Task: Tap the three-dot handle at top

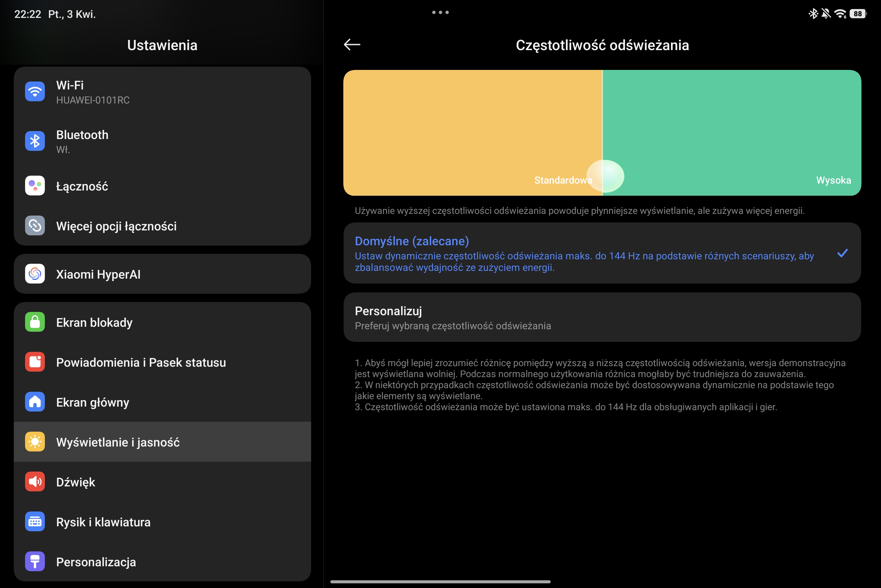Action: click(440, 12)
